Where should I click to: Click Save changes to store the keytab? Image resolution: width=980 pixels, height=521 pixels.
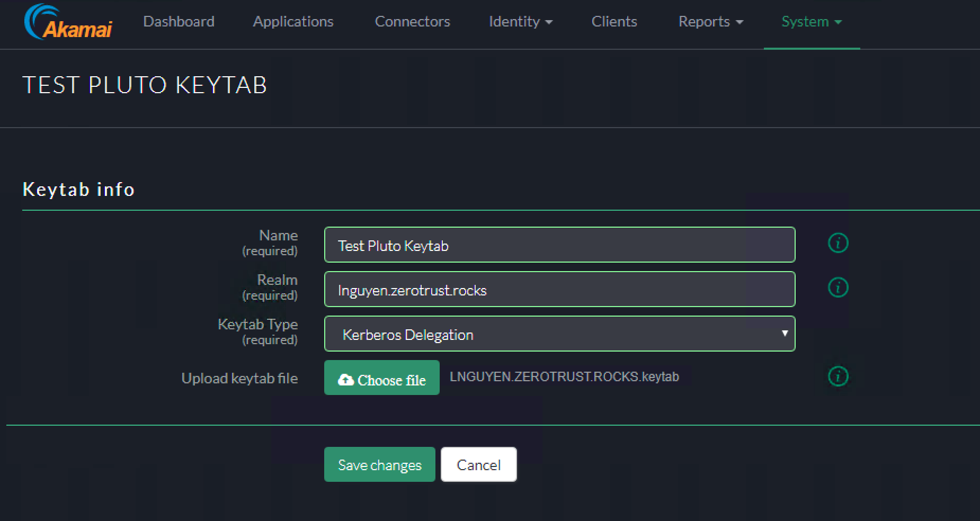(379, 464)
